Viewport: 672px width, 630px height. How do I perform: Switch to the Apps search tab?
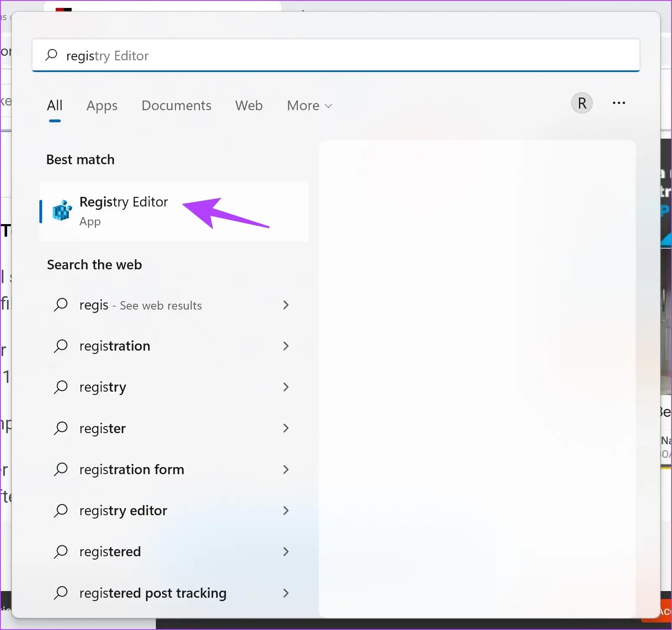tap(102, 106)
